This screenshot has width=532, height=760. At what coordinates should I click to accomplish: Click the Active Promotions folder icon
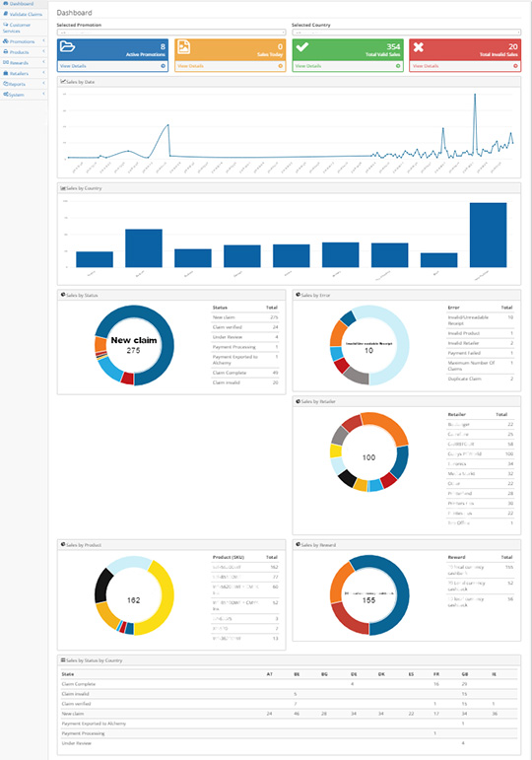[x=67, y=46]
